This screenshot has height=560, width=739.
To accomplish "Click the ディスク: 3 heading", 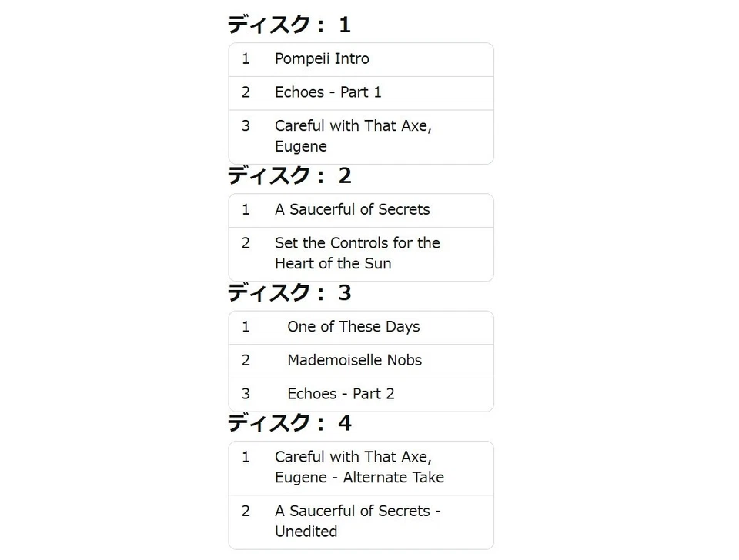I will click(x=289, y=292).
